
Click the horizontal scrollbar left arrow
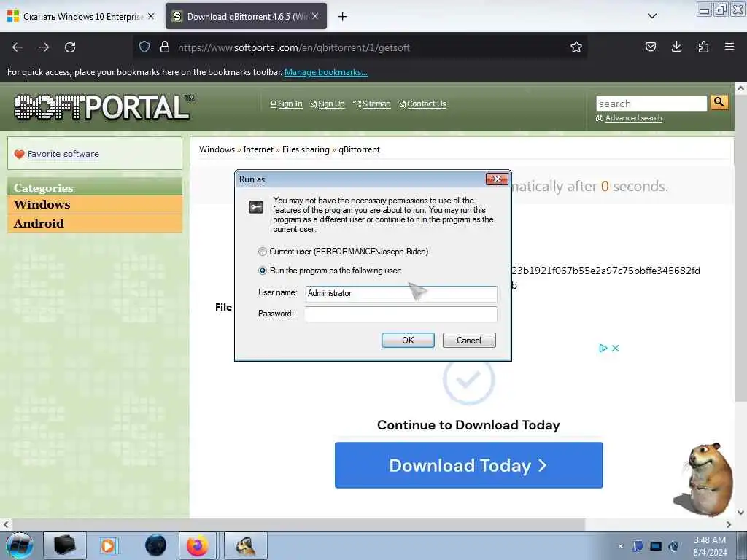click(x=5, y=524)
